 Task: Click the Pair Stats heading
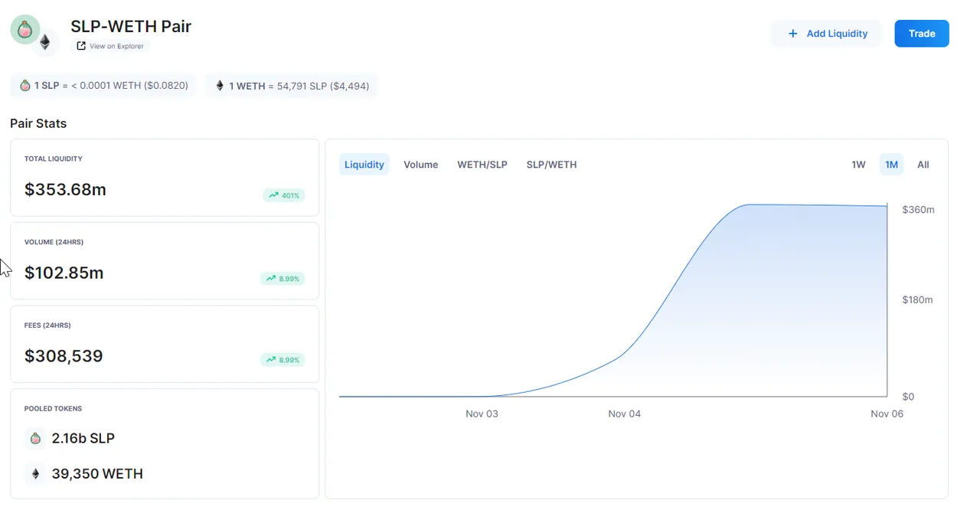[x=38, y=123]
